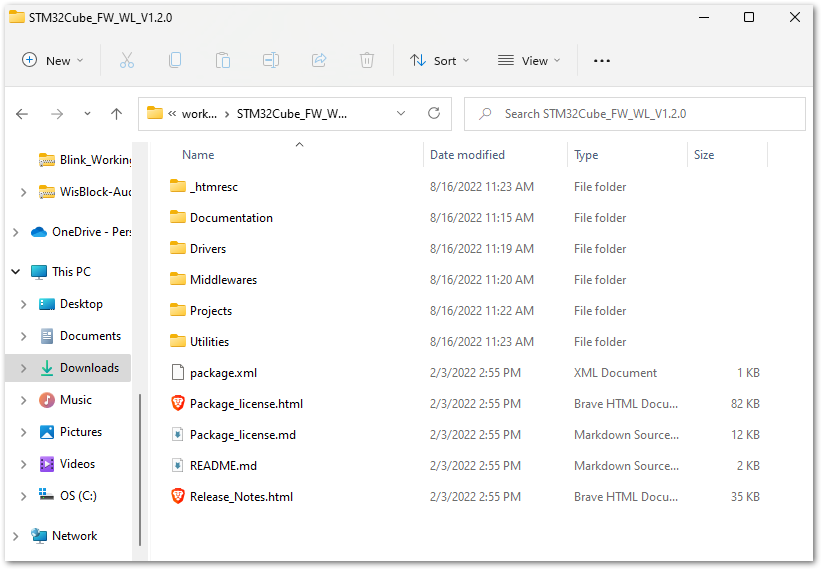822x570 pixels.
Task: Click the navigation pane scrollbar
Action: tap(140, 469)
